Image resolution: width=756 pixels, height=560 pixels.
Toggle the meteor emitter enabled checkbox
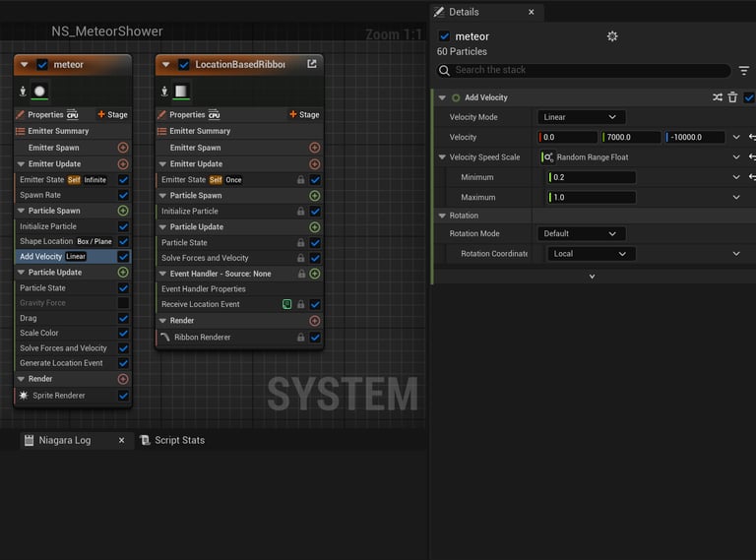pos(42,65)
